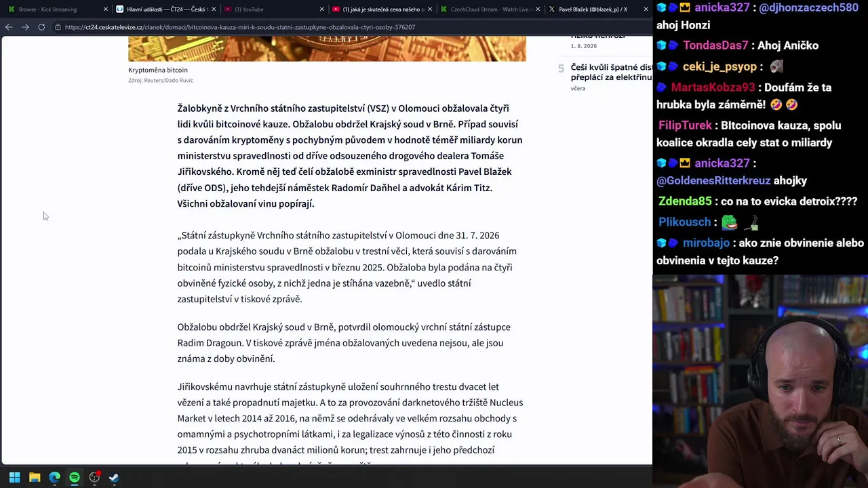
Task: Click the badge icon before MartasKobza93's name
Action: 662,87
